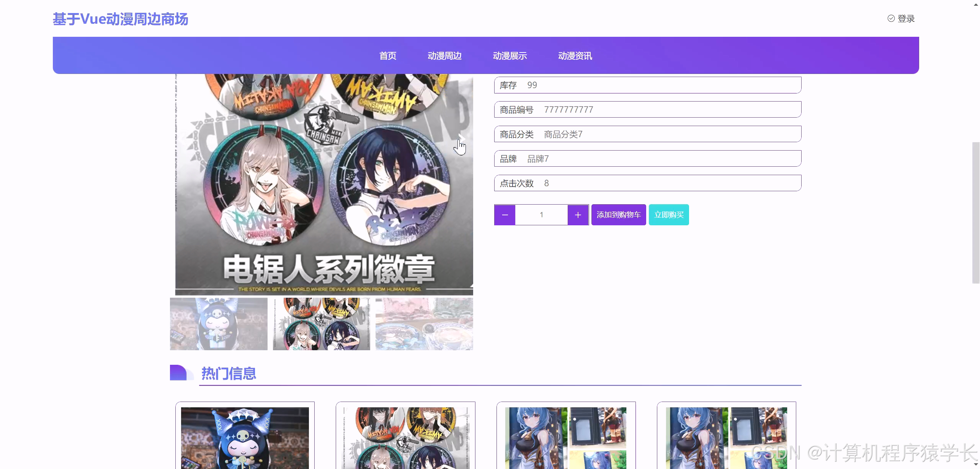This screenshot has width=980, height=469.
Task: Open the fourth hot item blue-haired girl card
Action: 726,436
